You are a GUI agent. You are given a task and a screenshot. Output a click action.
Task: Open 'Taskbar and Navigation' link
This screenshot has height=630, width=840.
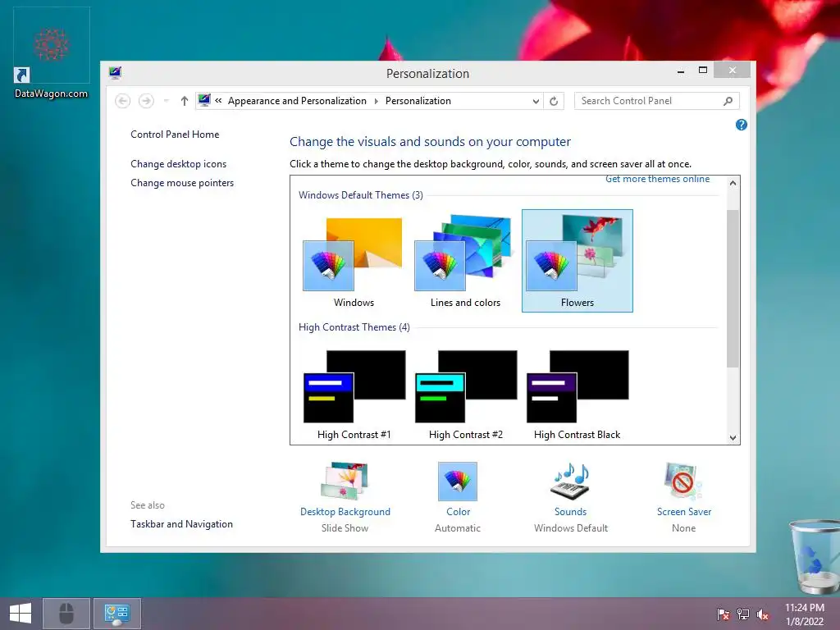pos(181,524)
